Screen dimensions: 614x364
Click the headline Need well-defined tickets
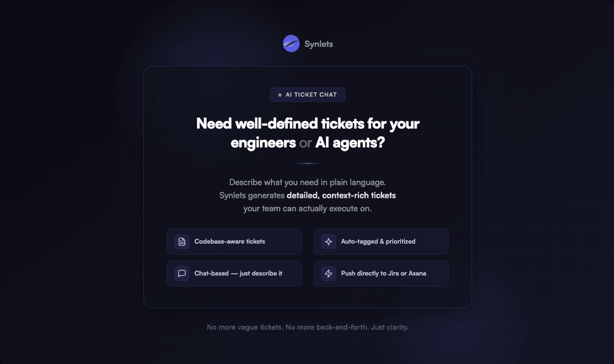point(307,123)
